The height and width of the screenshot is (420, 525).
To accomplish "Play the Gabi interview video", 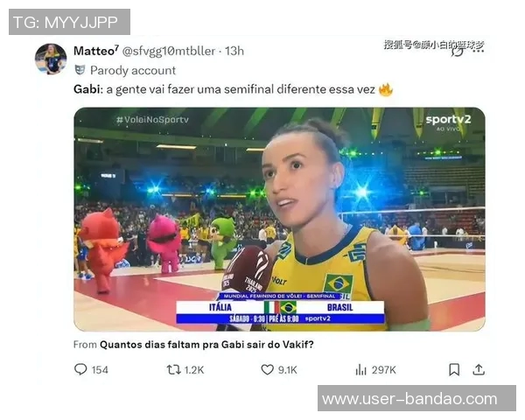I will pos(279,220).
